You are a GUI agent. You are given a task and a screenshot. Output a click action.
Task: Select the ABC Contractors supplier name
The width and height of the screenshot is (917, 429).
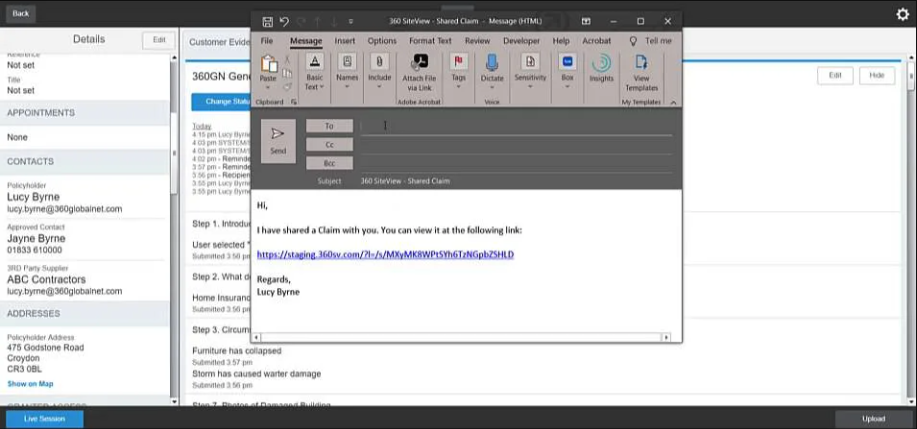tap(46, 279)
